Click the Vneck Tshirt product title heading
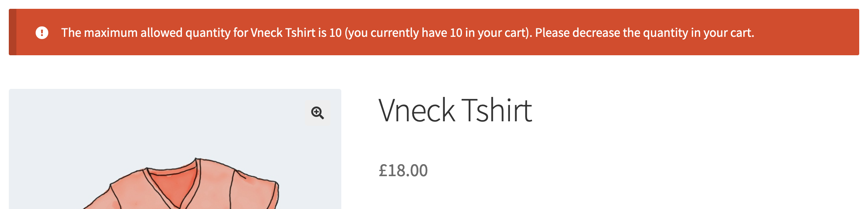Image resolution: width=868 pixels, height=209 pixels. point(455,111)
